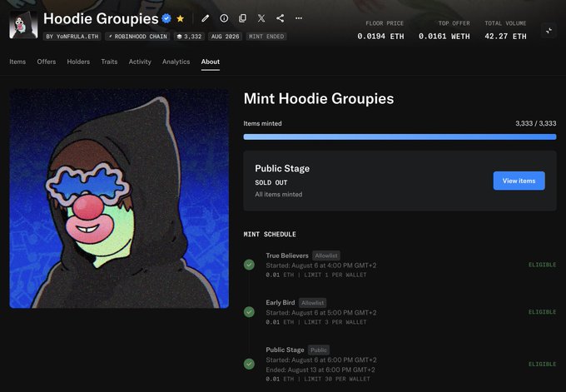The image size is (566, 392).
Task: Click the ELIGIBLE label for Early Bird
Action: 542,312
